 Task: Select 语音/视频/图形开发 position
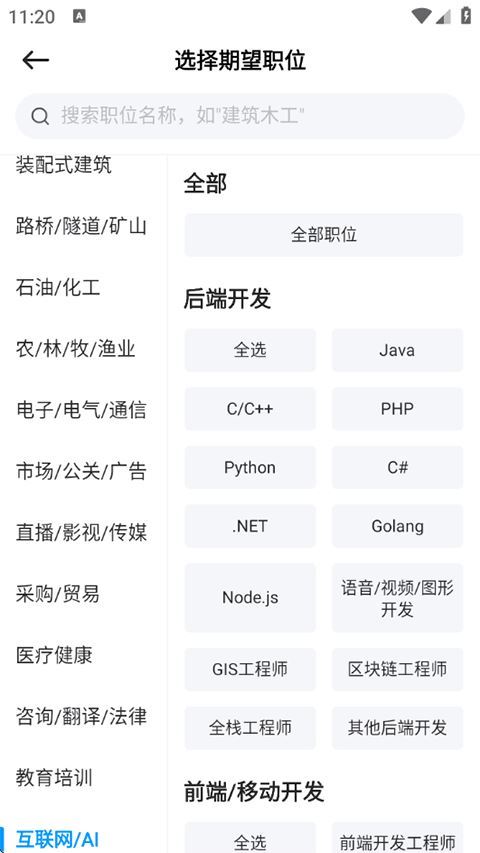pos(397,598)
